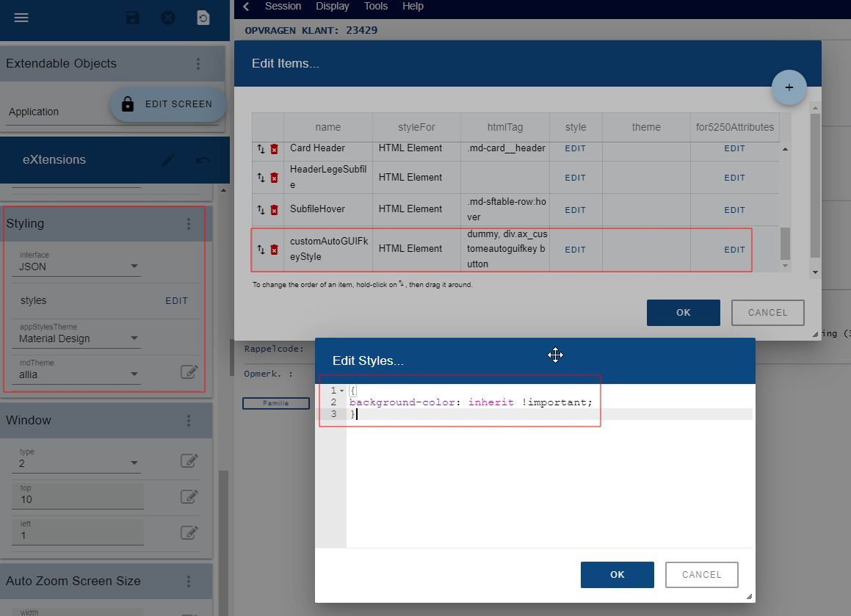This screenshot has height=616, width=851.
Task: Open the Display menu
Action: coord(333,7)
